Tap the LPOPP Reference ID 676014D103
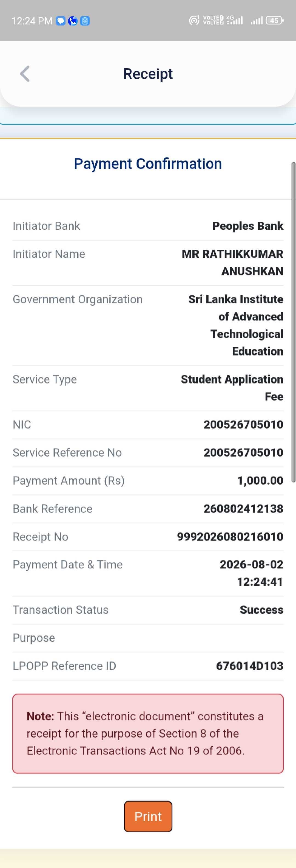The width and height of the screenshot is (296, 868). [x=249, y=666]
